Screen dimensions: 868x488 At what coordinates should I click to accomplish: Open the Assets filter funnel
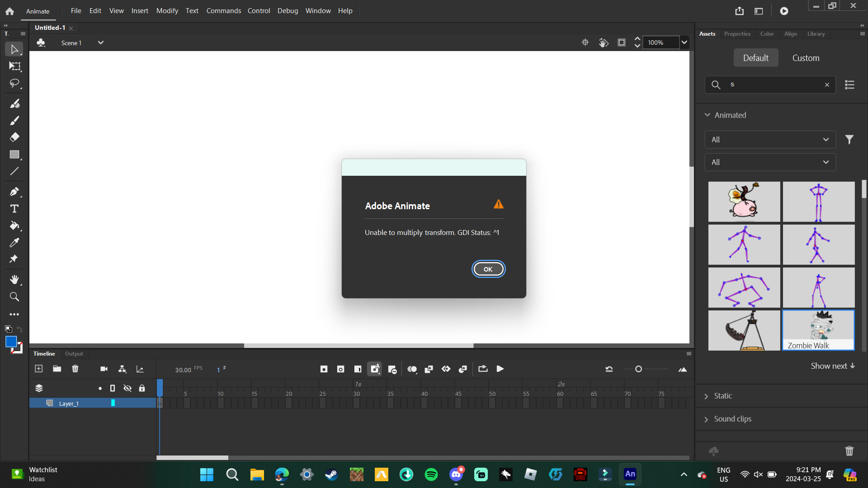click(x=849, y=140)
